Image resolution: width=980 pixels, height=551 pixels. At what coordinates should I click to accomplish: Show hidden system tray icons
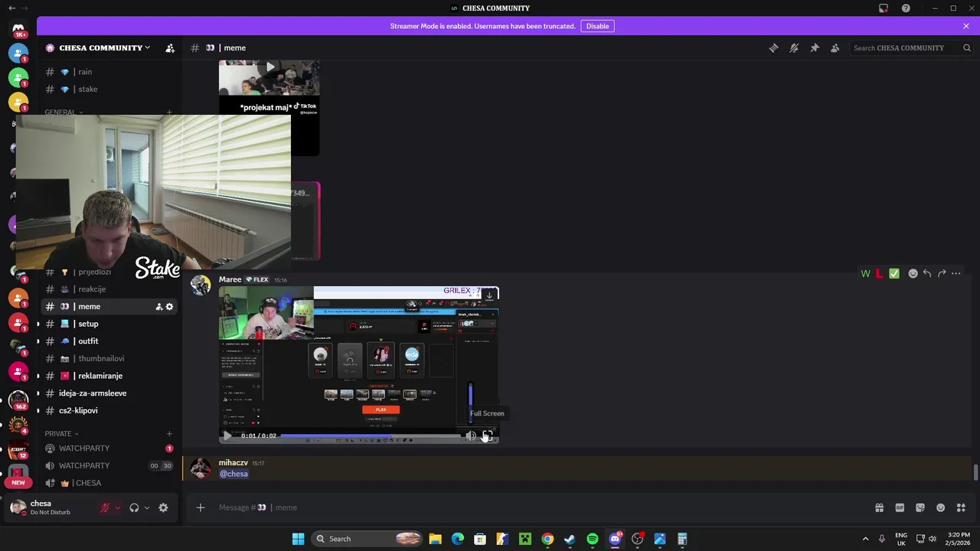tap(865, 539)
